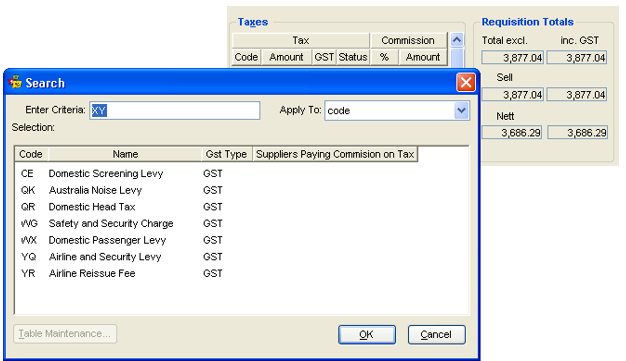The image size is (626, 361).
Task: Click the Sell excl. value field
Action: point(513,95)
